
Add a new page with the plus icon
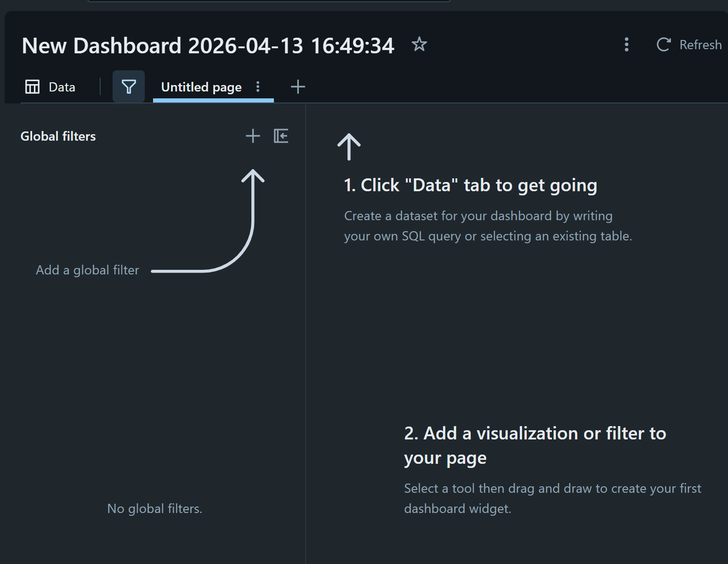298,87
